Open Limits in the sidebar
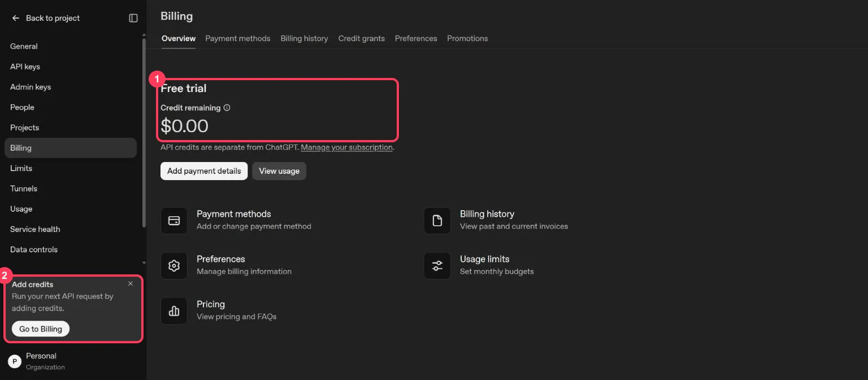Image resolution: width=868 pixels, height=380 pixels. click(71, 168)
